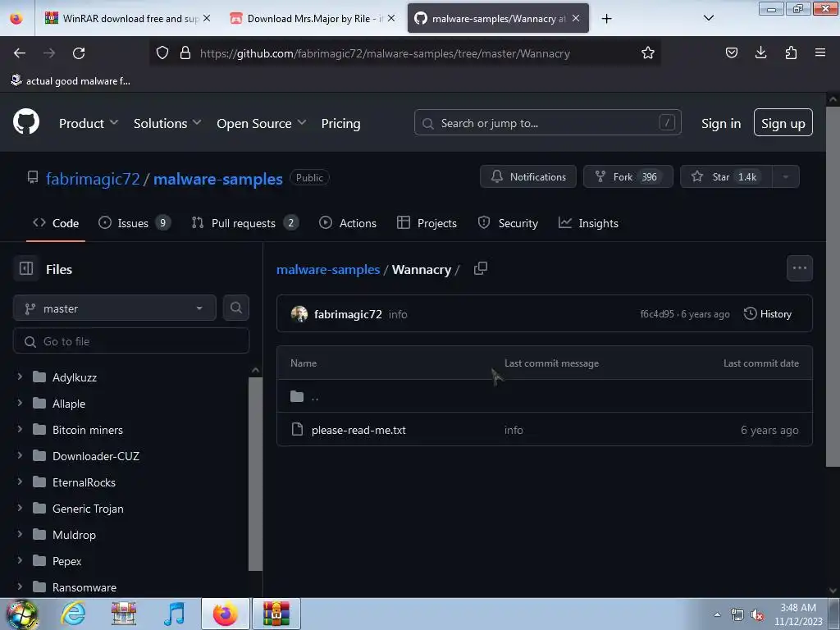
Task: Click Sign in
Action: 721,123
